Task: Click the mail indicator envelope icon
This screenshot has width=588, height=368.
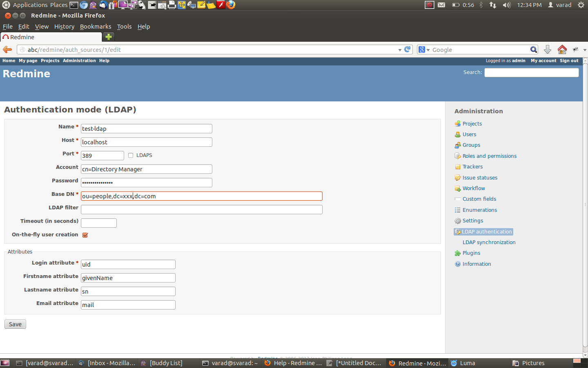Action: click(x=441, y=5)
